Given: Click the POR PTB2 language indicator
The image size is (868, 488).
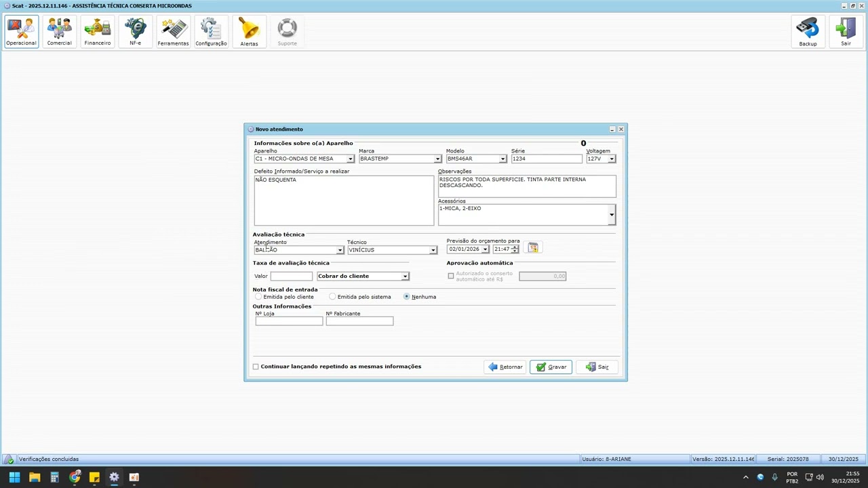Looking at the screenshot, I should [x=792, y=477].
